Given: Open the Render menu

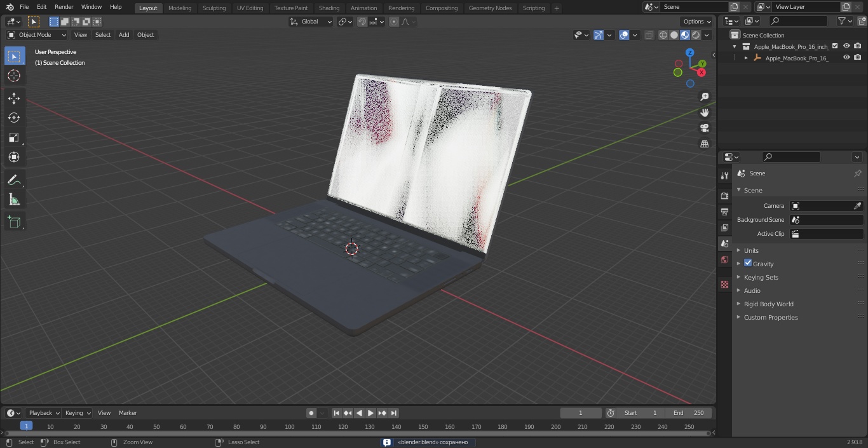Looking at the screenshot, I should [64, 7].
